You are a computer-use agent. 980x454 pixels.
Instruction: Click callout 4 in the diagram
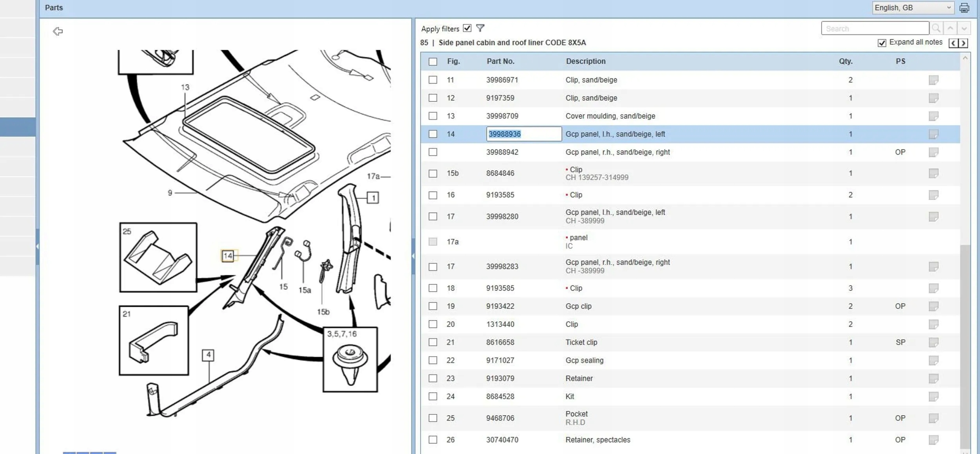[208, 355]
